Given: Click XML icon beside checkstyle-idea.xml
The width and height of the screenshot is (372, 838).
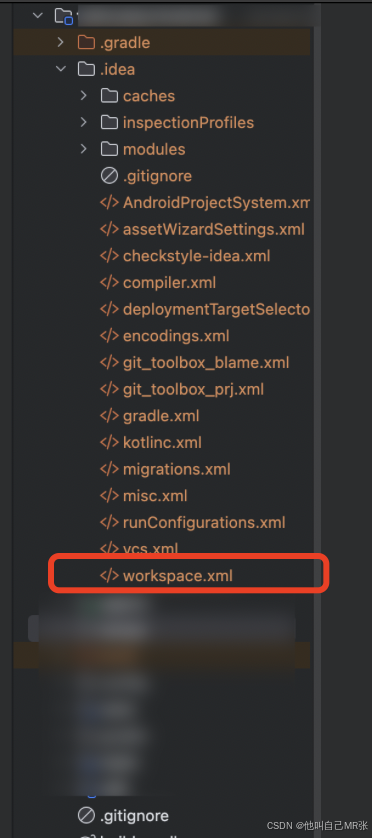Looking at the screenshot, I should pyautogui.click(x=109, y=256).
